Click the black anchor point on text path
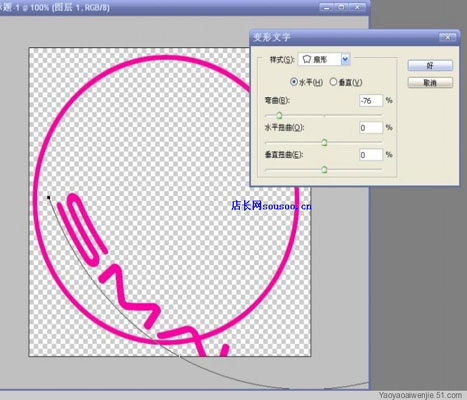This screenshot has height=400, width=467. coord(49,198)
